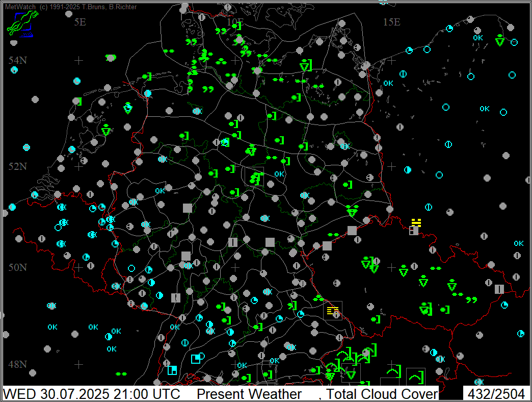Image resolution: width=532 pixels, height=402 pixels.
Task: Select green shower triangle enclosing a cyan circle
Action: (127, 108)
